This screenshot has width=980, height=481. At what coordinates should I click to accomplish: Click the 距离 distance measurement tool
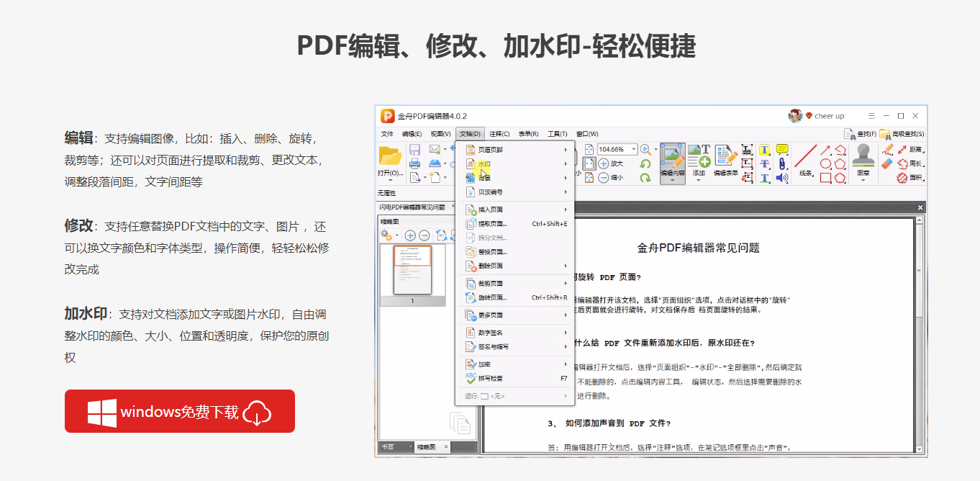coord(910,150)
